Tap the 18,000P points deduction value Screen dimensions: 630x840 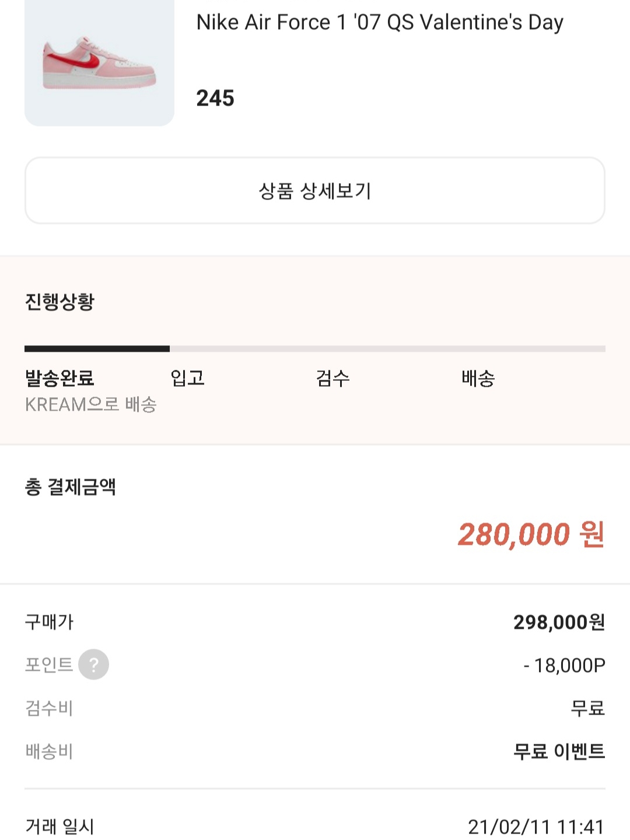tap(564, 665)
